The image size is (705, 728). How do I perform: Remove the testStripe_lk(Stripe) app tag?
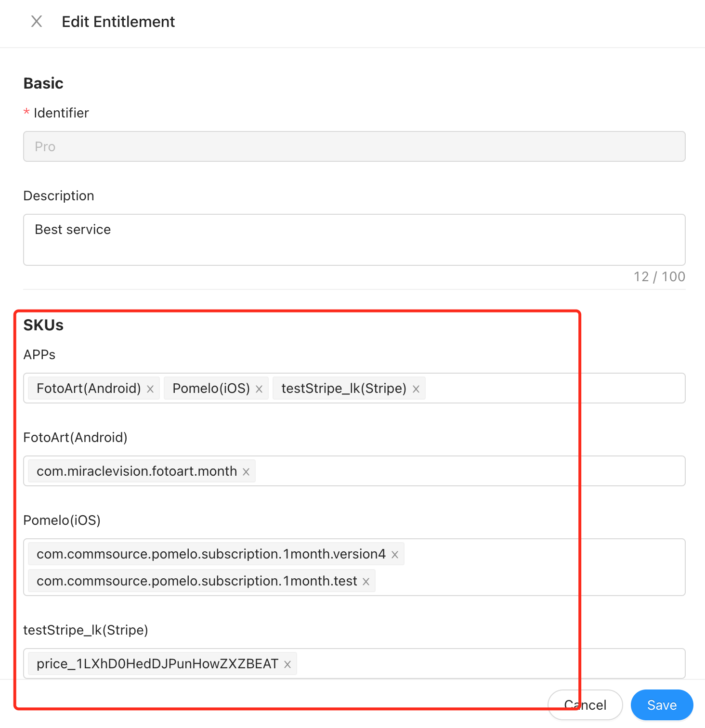pyautogui.click(x=416, y=389)
